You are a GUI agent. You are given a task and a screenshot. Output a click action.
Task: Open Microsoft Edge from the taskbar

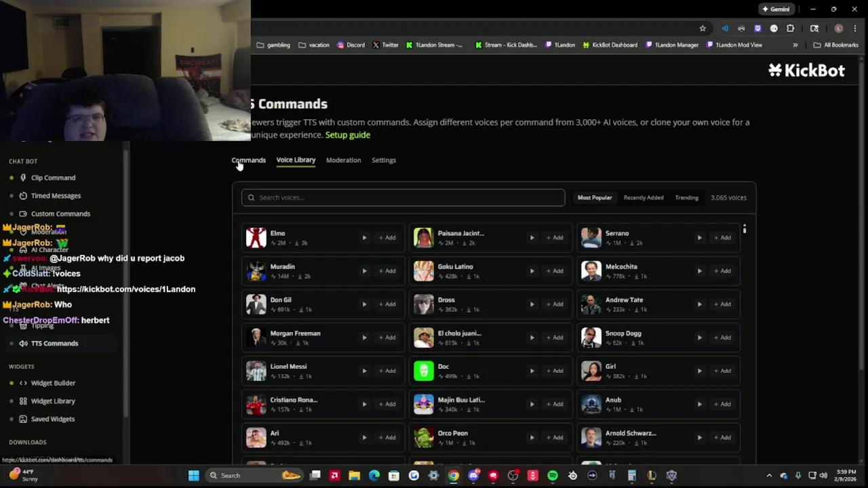pos(374,476)
